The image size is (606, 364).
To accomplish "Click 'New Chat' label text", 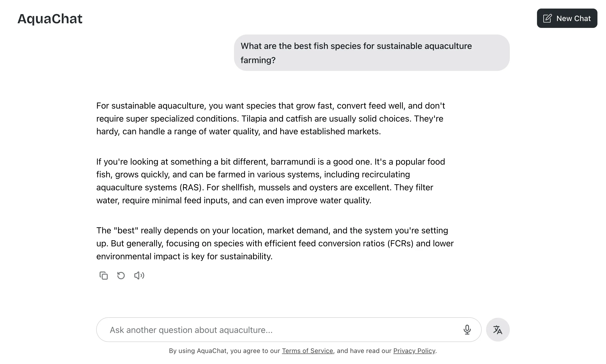I will (573, 18).
